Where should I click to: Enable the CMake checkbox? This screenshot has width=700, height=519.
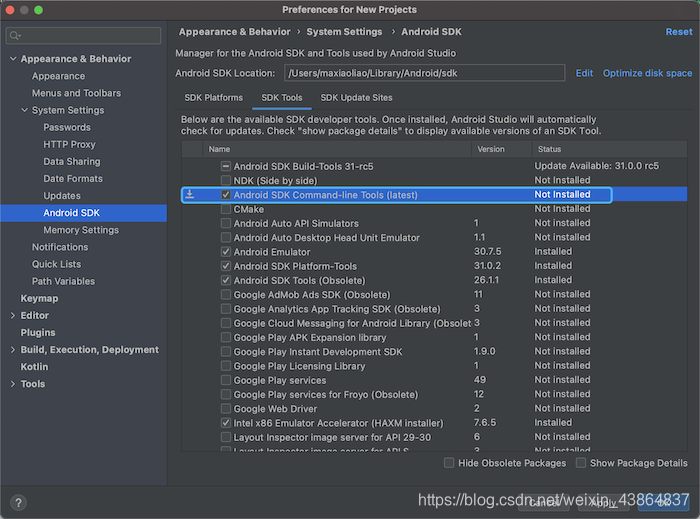(226, 209)
